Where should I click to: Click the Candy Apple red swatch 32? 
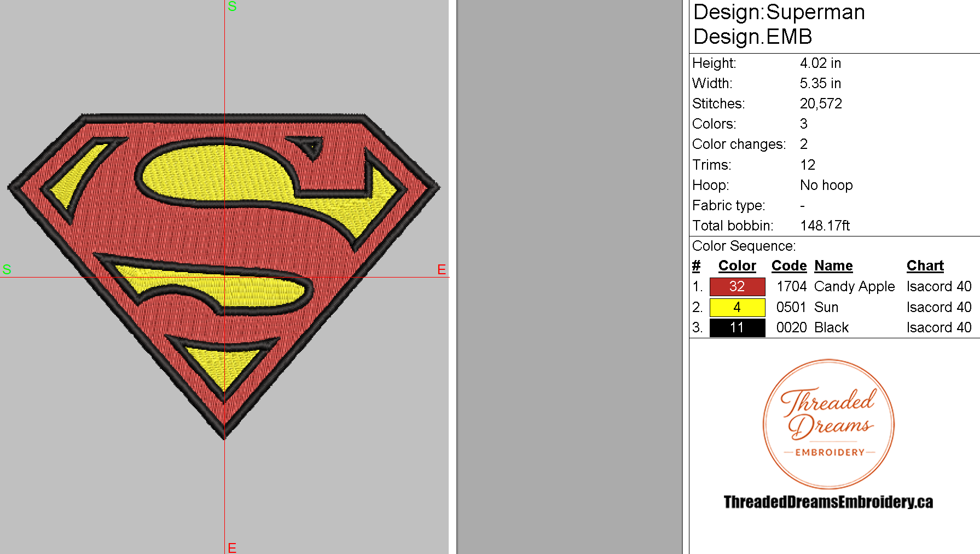pyautogui.click(x=737, y=286)
